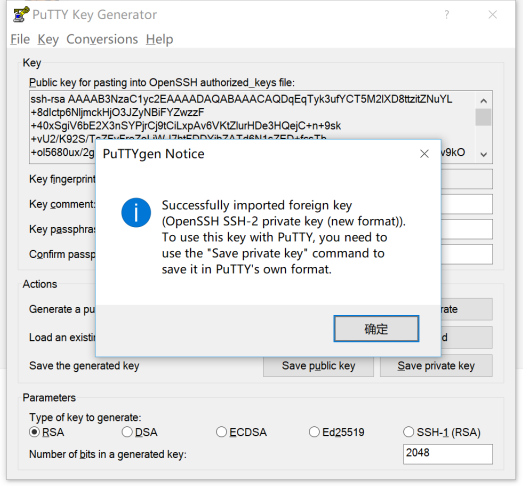The image size is (523, 486).
Task: Select the ECDSA key type
Action: pyautogui.click(x=241, y=432)
